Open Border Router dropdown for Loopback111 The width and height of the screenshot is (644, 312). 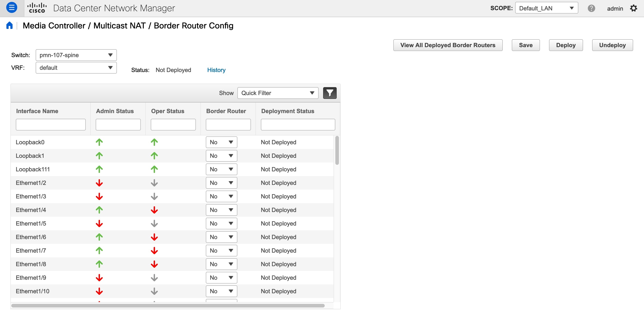221,169
